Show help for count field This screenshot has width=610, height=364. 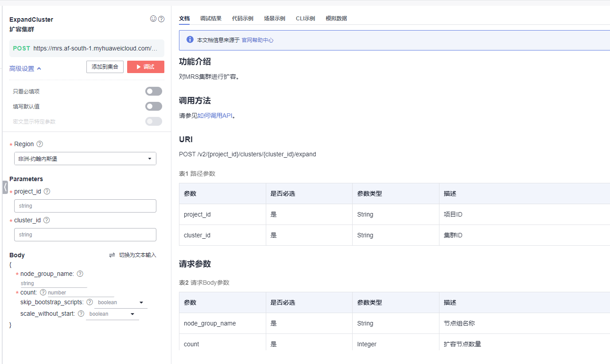(x=43, y=292)
